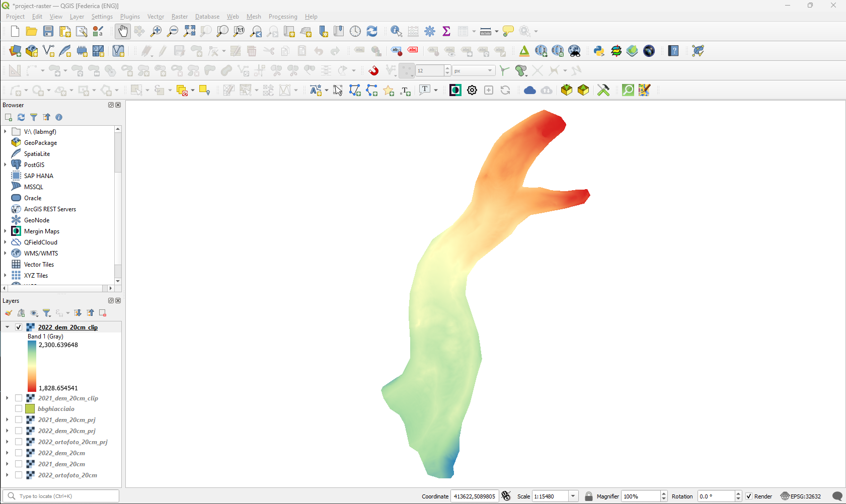Click the bbghiacciaio green fill swatch
846x504 pixels.
click(x=30, y=409)
